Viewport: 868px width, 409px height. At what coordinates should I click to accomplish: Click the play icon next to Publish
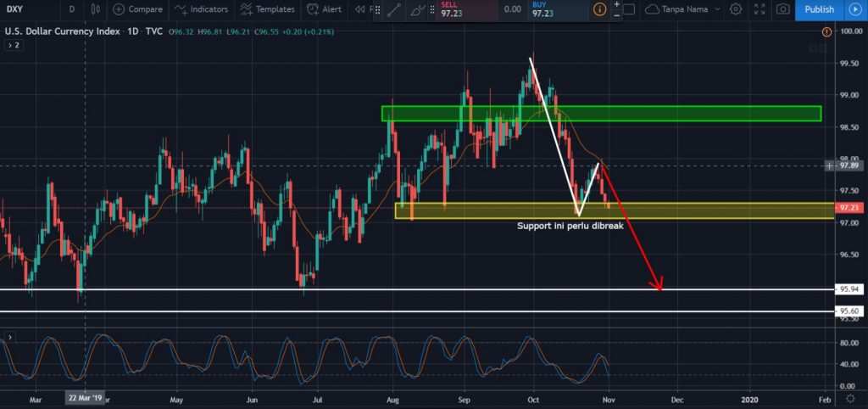click(854, 9)
